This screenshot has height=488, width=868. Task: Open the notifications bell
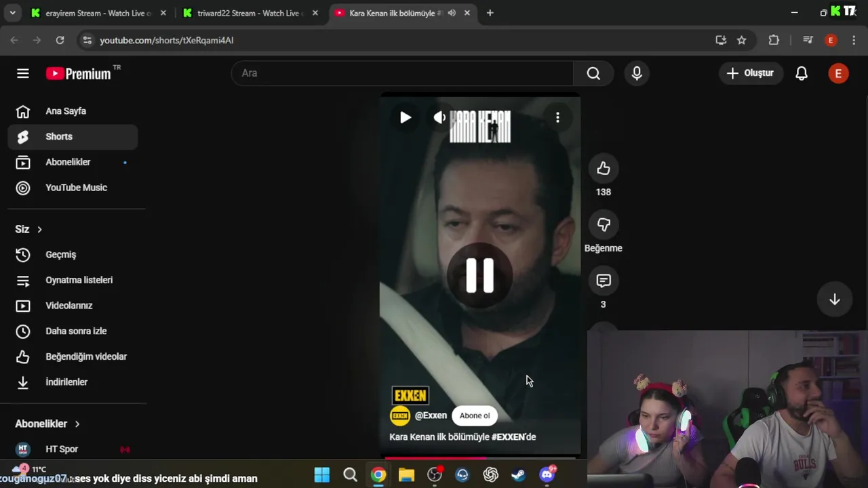pos(802,73)
